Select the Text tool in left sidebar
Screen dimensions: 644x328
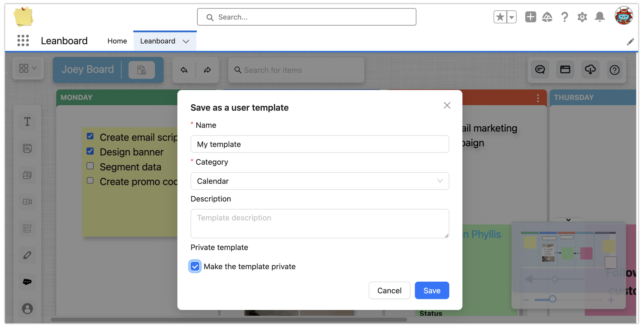point(27,122)
